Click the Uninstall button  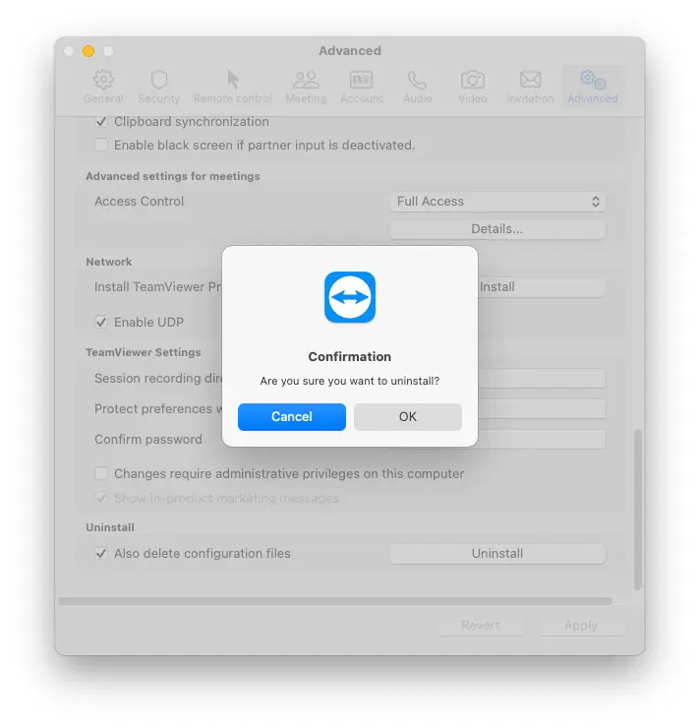[x=497, y=554]
